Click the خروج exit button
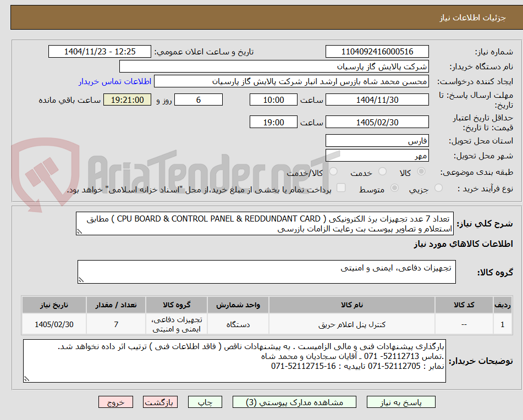 point(115,402)
